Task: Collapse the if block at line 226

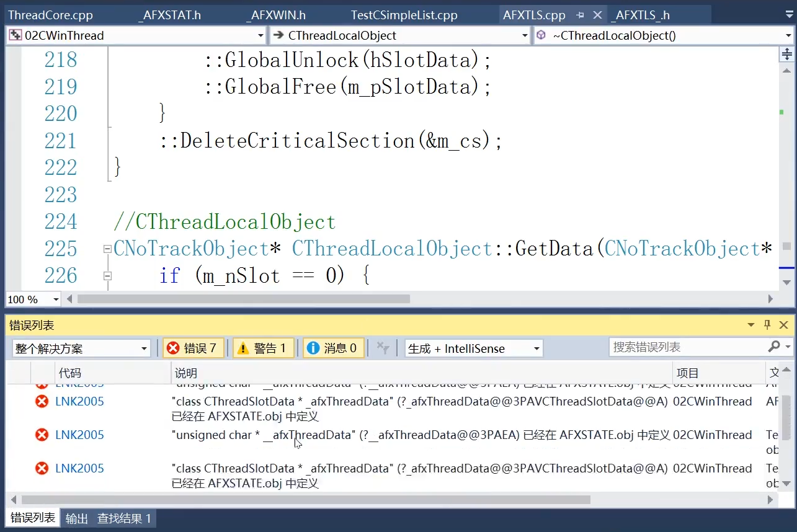Action: pos(107,276)
